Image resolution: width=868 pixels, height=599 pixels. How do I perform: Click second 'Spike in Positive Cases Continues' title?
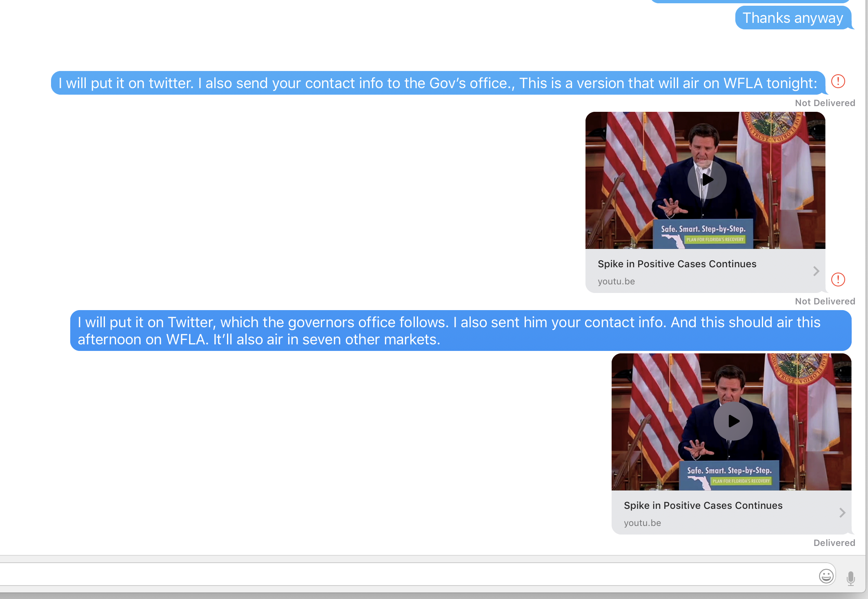click(x=703, y=506)
